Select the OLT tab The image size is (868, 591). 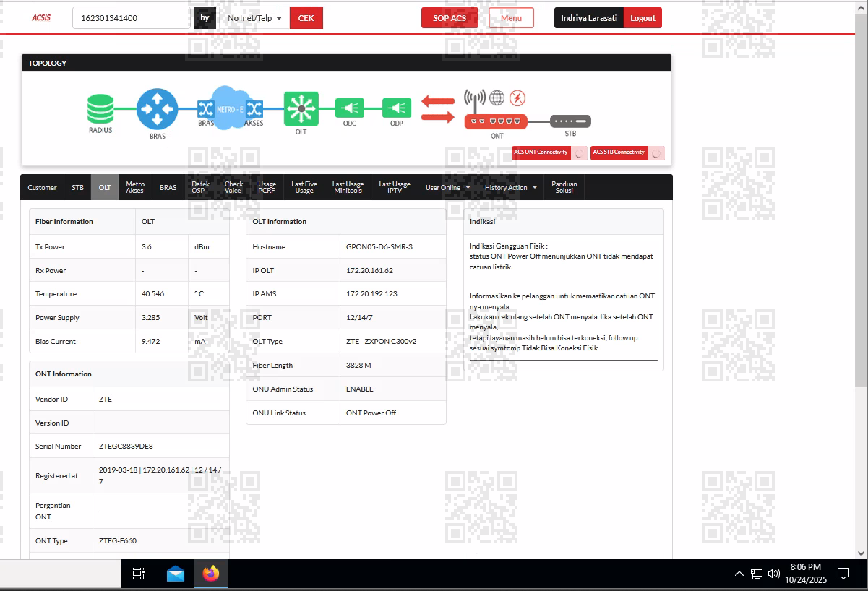(x=105, y=188)
